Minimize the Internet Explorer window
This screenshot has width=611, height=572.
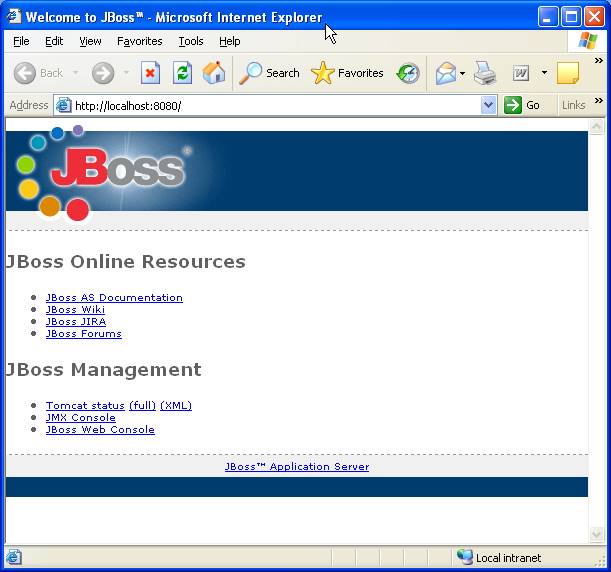tap(547, 17)
